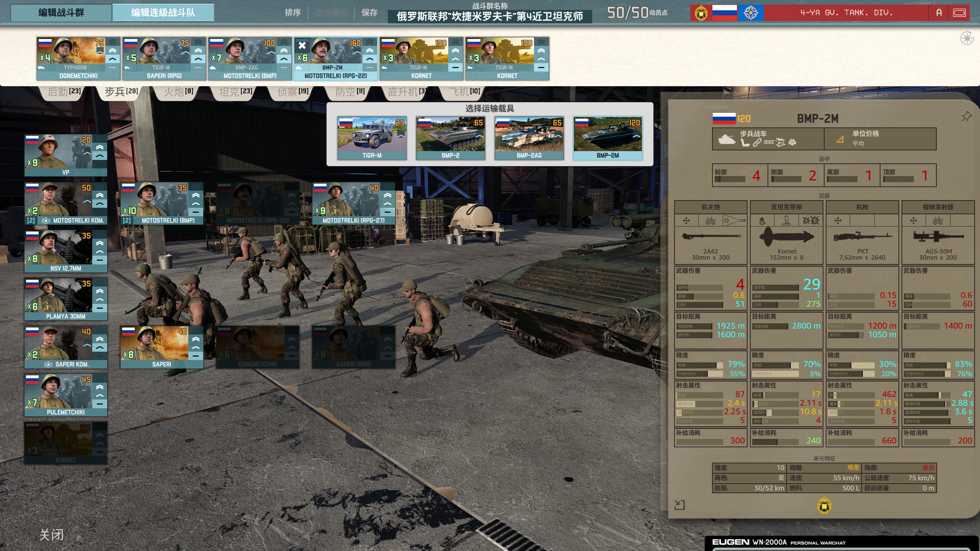Image resolution: width=980 pixels, height=551 pixels.
Task: Open the 侦察 [19] category tab
Action: pyautogui.click(x=293, y=92)
